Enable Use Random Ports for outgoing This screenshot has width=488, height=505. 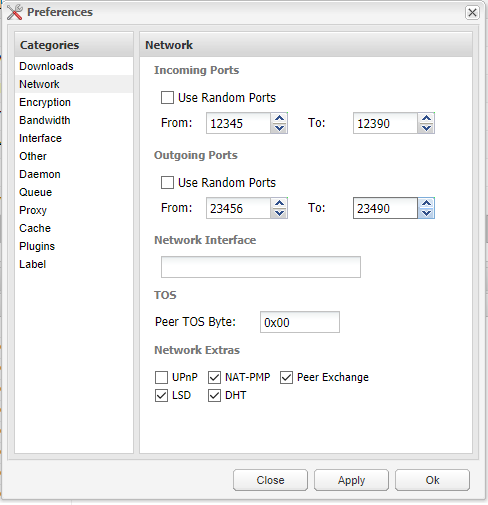167,183
